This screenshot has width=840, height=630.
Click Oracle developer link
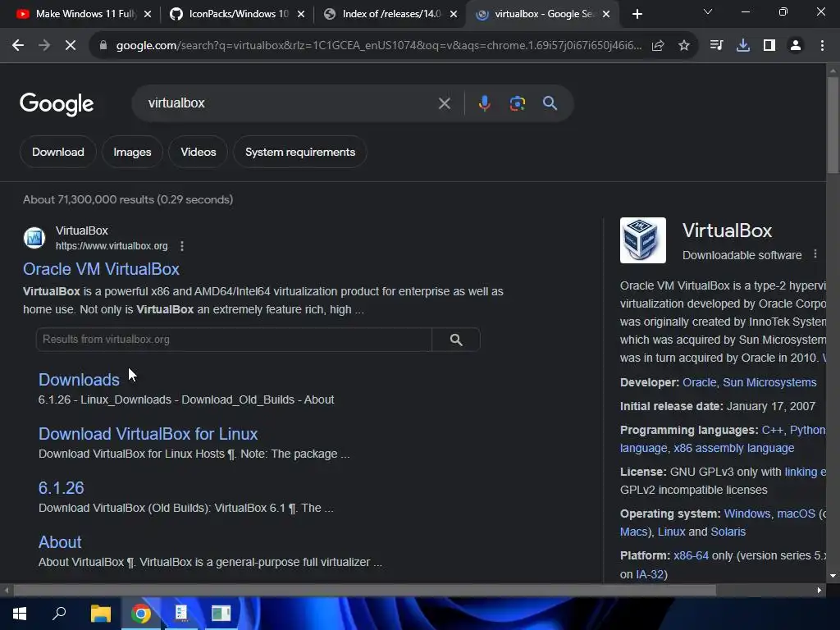(699, 382)
